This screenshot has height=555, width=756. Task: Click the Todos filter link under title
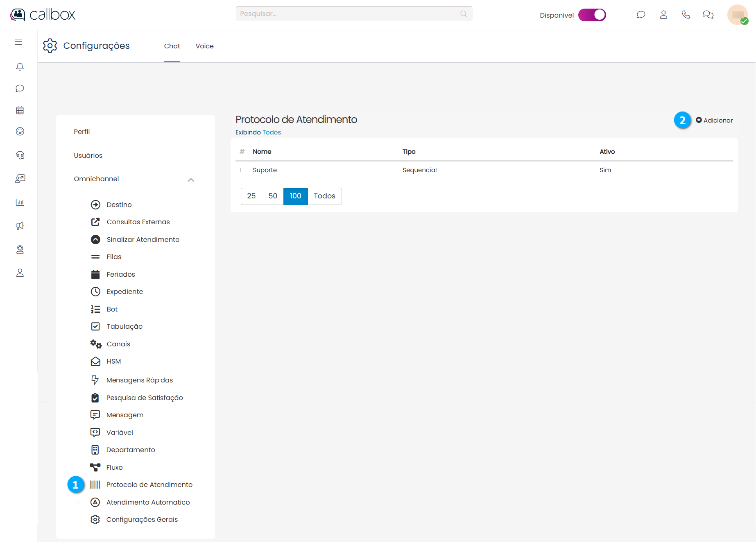pyautogui.click(x=272, y=132)
